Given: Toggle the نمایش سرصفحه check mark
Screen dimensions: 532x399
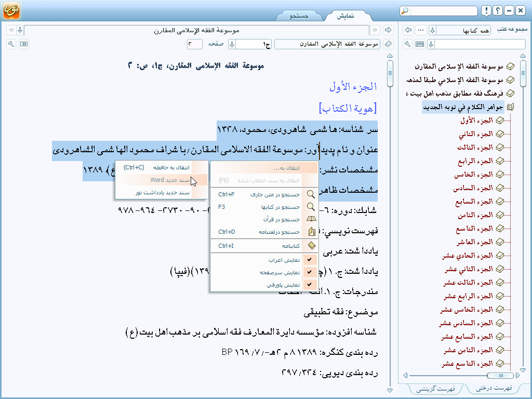Looking at the screenshot, I should click(310, 272).
